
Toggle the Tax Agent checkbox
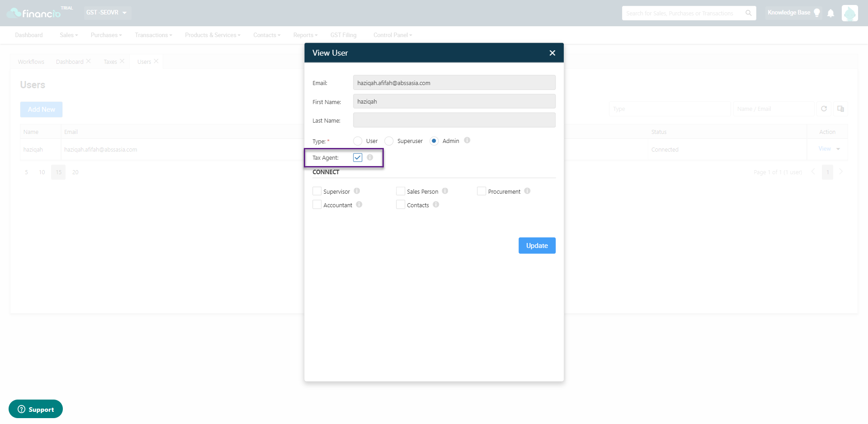[358, 157]
